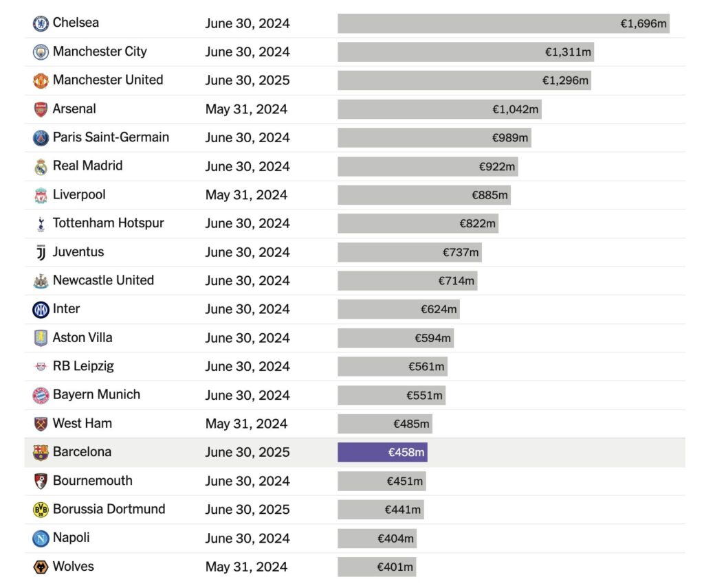704x588 pixels.
Task: Click the Manchester City crest icon
Action: coord(41,52)
